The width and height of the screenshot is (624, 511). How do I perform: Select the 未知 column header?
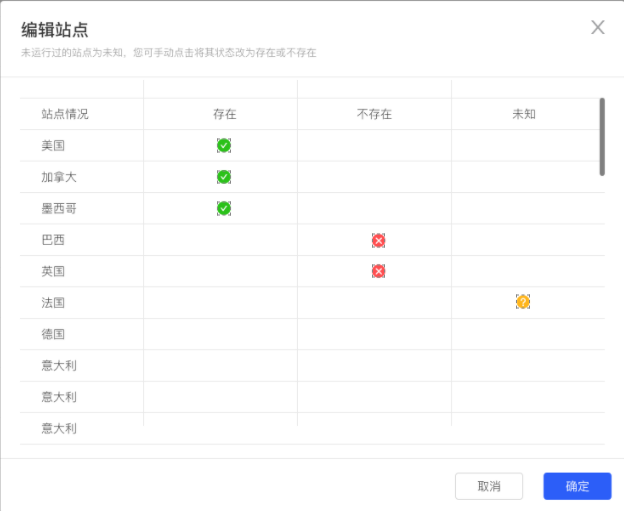[x=524, y=114]
